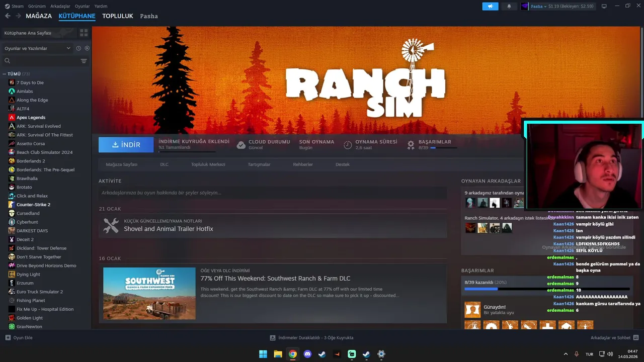This screenshot has width=644, height=362.
Task: Go forward with the right arrow
Action: pyautogui.click(x=18, y=16)
